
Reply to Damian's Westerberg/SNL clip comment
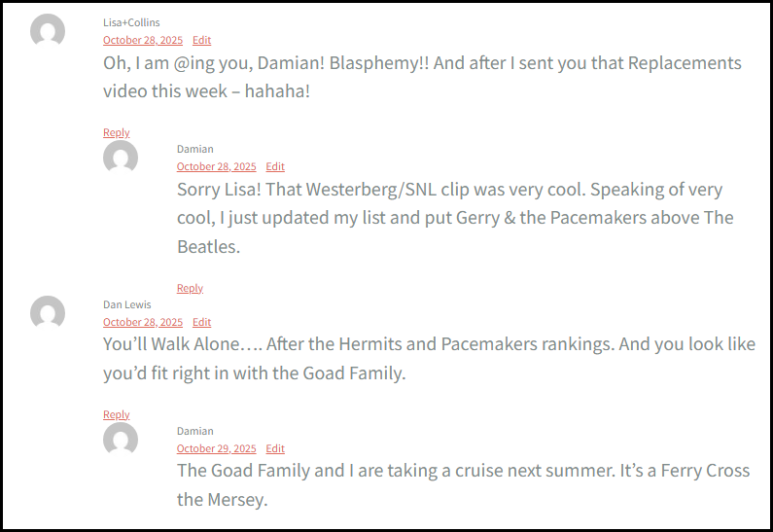(190, 288)
